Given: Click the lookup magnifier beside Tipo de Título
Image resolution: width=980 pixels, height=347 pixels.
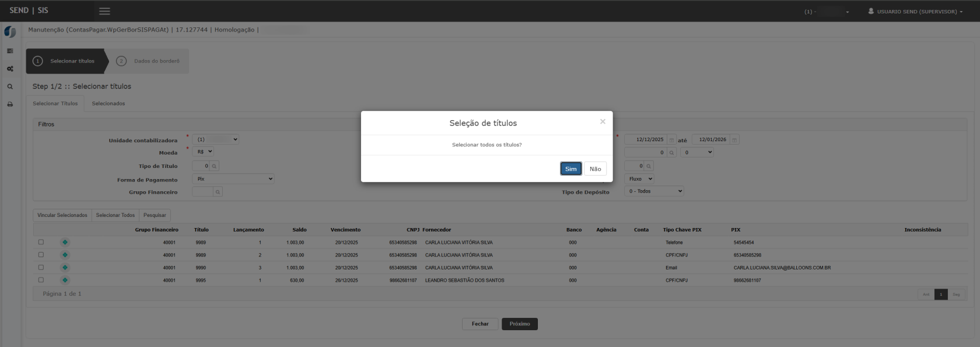Looking at the screenshot, I should [x=215, y=166].
